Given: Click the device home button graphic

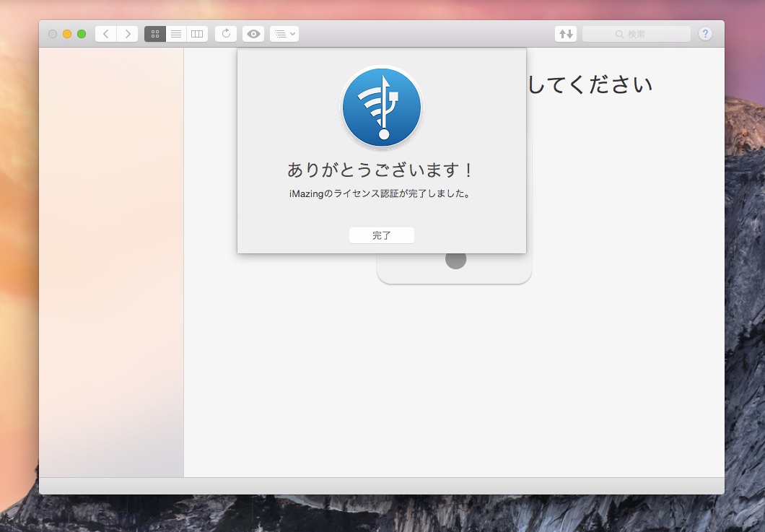Looking at the screenshot, I should [x=455, y=260].
